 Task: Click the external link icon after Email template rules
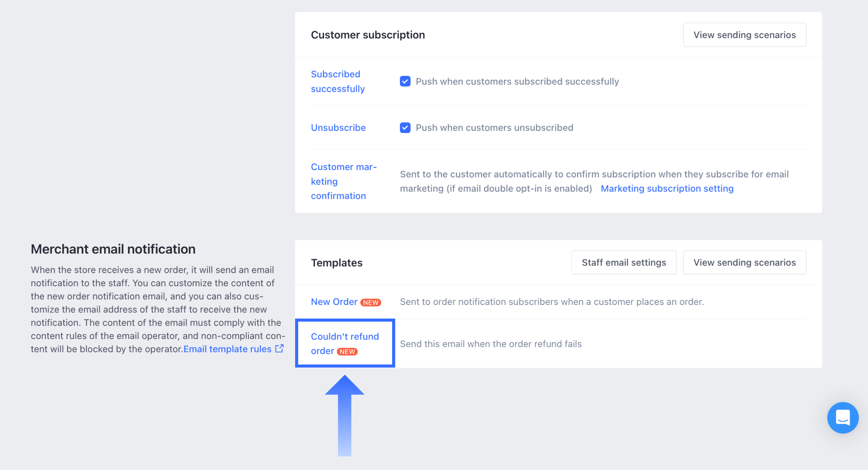coord(279,349)
